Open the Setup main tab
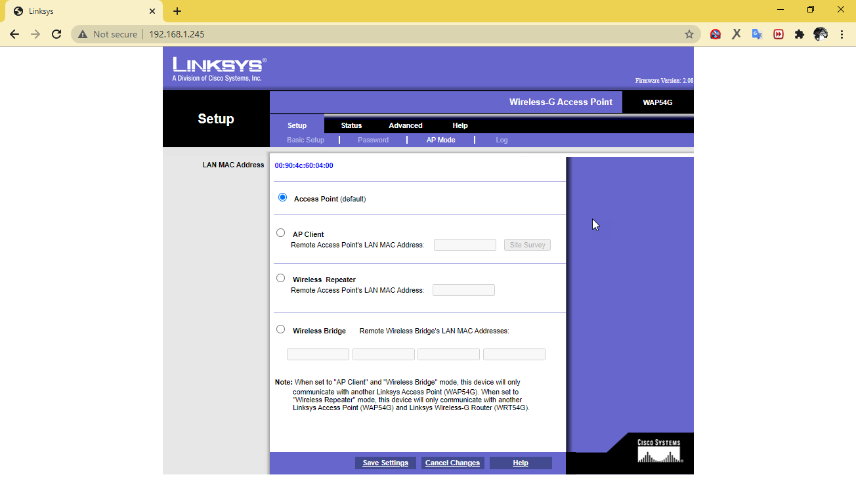 pos(297,125)
